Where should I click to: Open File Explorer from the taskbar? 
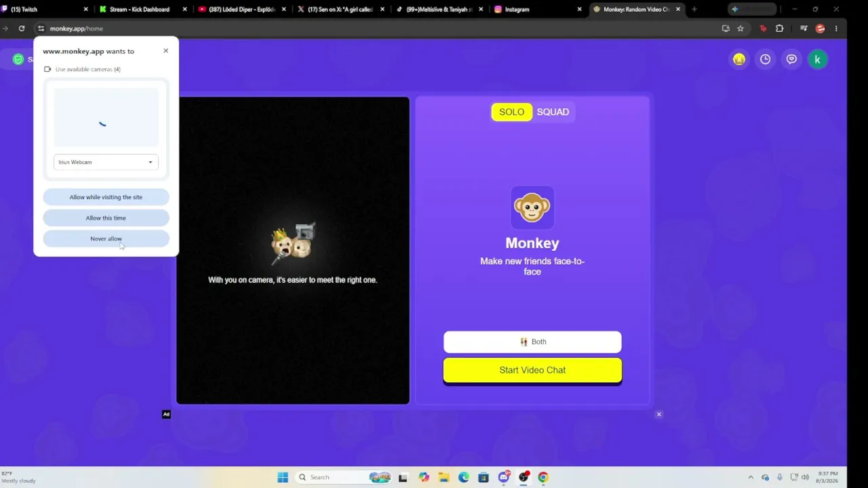coord(443,477)
